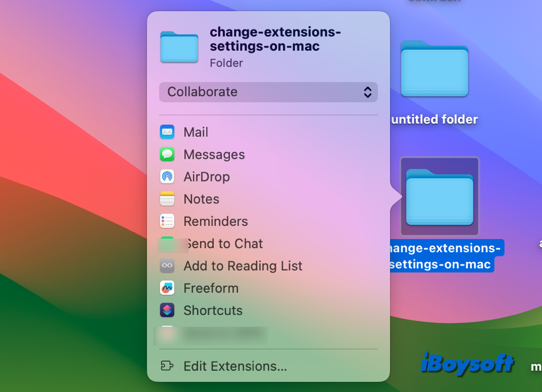Screen dimensions: 542x392
Task: Select the AirDrop share option label
Action: coord(206,177)
